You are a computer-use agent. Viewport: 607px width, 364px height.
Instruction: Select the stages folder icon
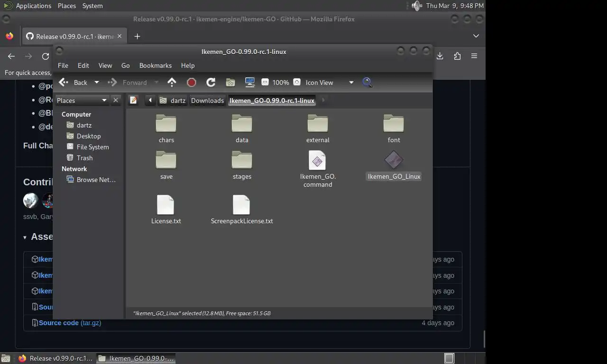242,160
